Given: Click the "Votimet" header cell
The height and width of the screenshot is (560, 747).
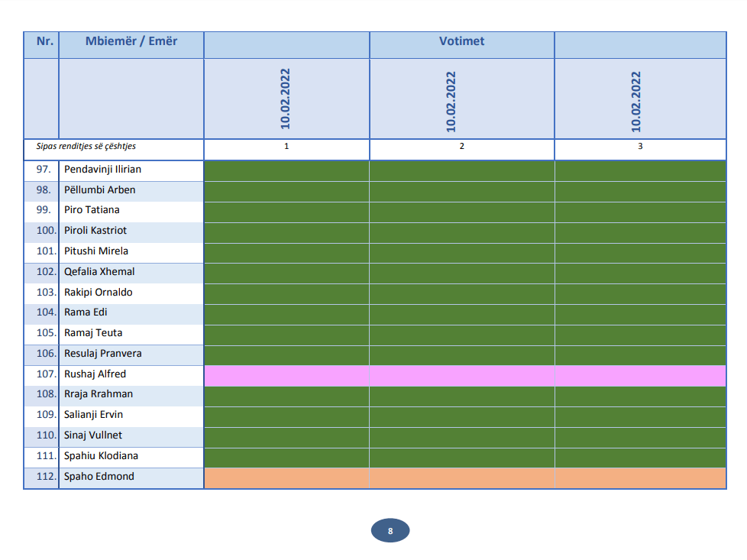Looking at the screenshot, I should point(461,41).
